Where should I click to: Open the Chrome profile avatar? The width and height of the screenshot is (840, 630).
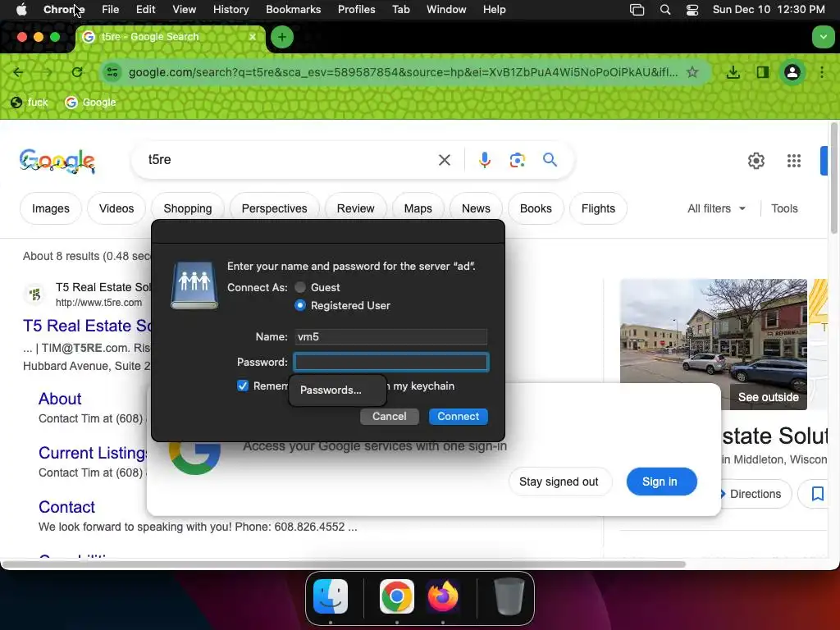click(792, 72)
